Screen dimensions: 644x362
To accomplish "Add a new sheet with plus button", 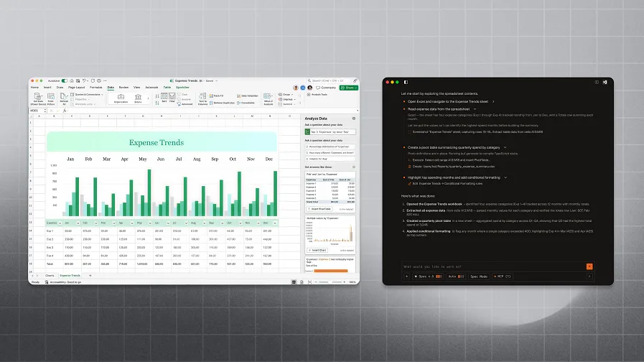I will (90, 275).
